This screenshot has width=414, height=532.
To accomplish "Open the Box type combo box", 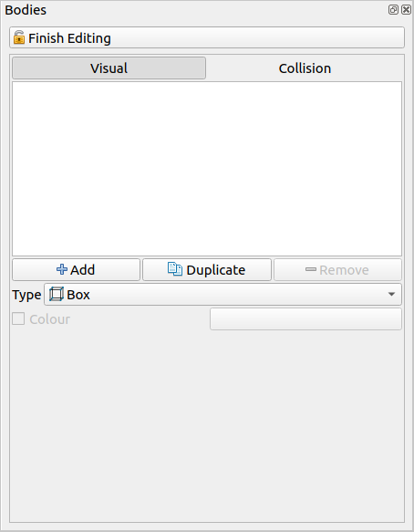I will (x=223, y=294).
